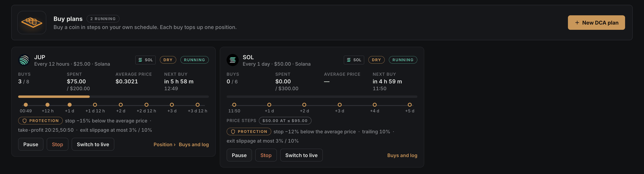Create a New DCA plan
Screen dimensions: 644x174
click(596, 23)
